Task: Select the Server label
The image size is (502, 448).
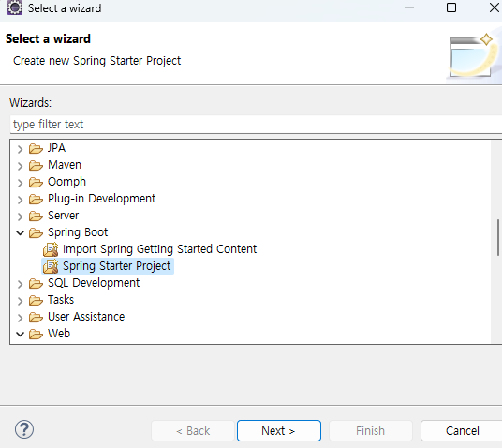Action: pos(63,216)
